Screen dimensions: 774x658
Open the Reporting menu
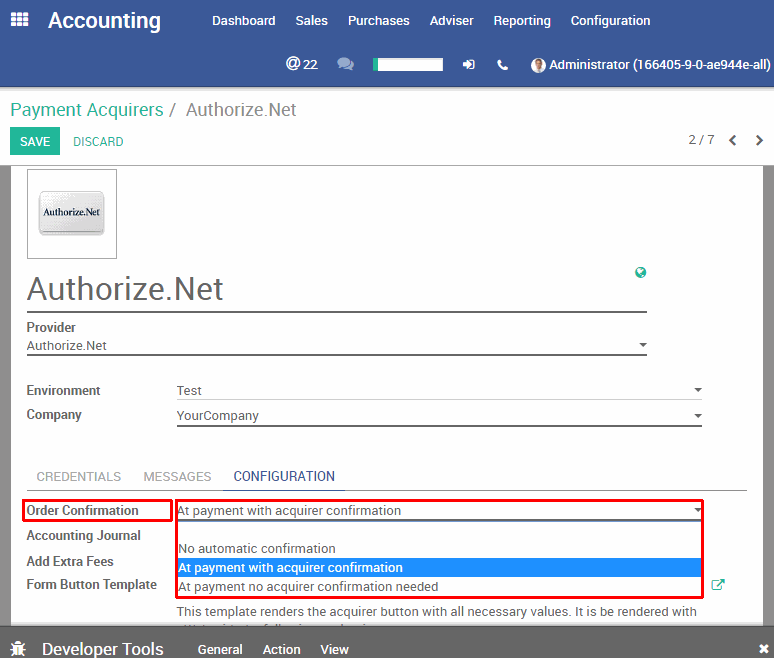click(x=522, y=21)
